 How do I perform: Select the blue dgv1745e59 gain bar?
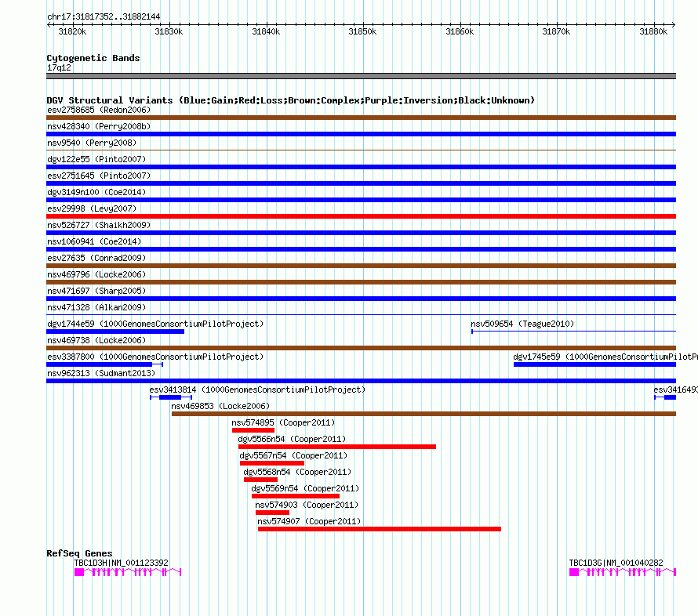tap(594, 364)
